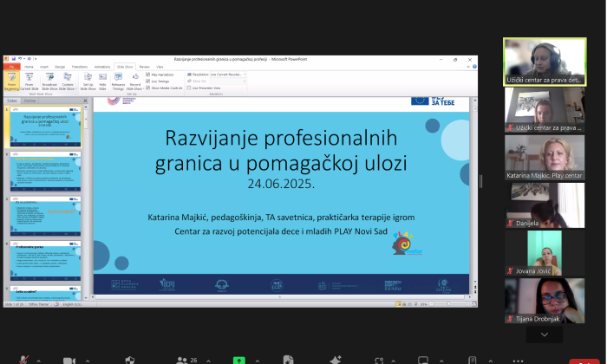Image resolution: width=607 pixels, height=364 pixels.
Task: Click 'Office Theme' in status bar
Action: 39,304
